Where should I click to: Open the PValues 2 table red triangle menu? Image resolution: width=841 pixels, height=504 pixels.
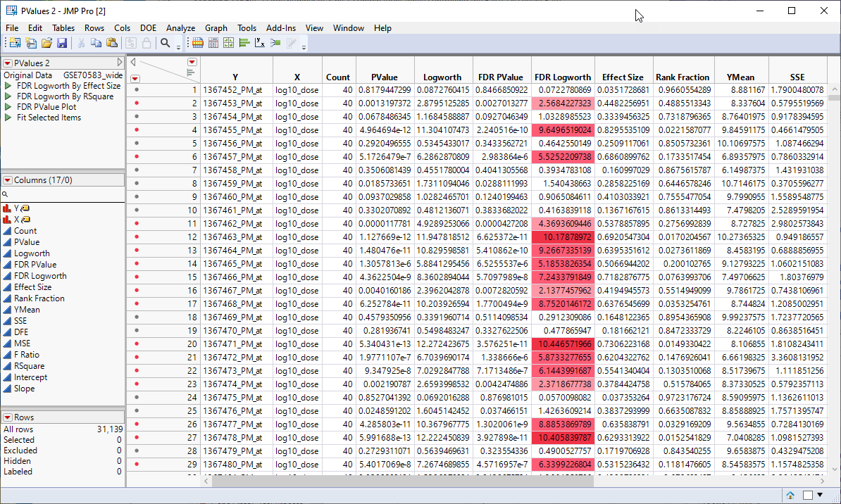tap(8, 63)
